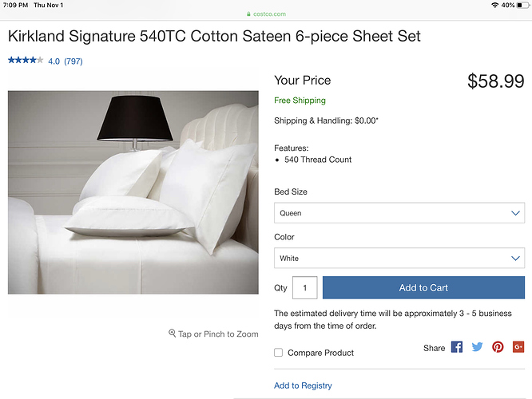The width and height of the screenshot is (532, 399).
Task: Tap the magnifier zoom icon
Action: click(x=172, y=334)
